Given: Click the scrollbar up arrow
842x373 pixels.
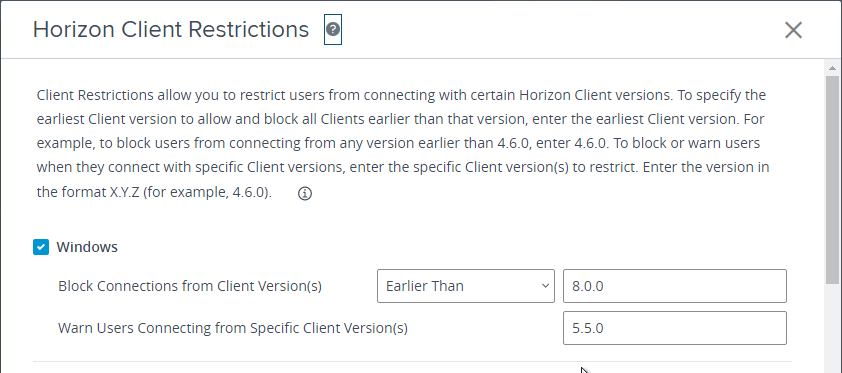Looking at the screenshot, I should (x=832, y=68).
